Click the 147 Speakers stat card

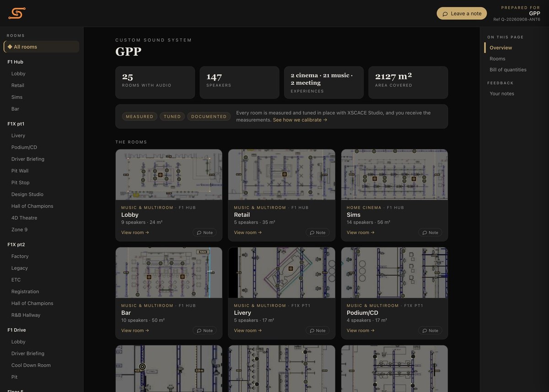(x=239, y=82)
